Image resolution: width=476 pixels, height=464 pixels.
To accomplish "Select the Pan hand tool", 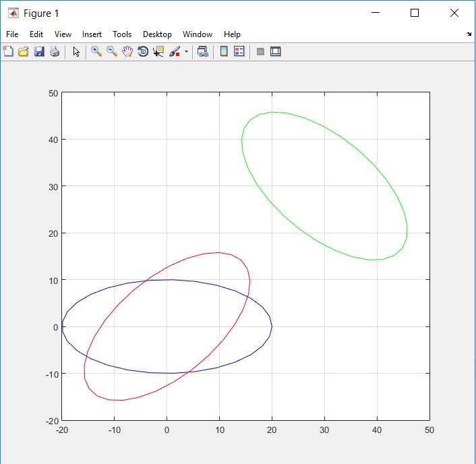I will pyautogui.click(x=127, y=51).
